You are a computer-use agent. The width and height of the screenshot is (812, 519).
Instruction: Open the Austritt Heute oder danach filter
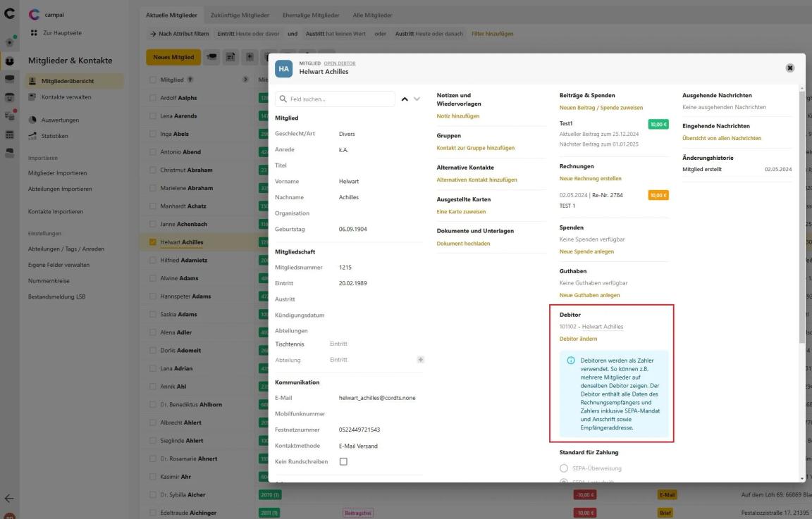coord(429,34)
